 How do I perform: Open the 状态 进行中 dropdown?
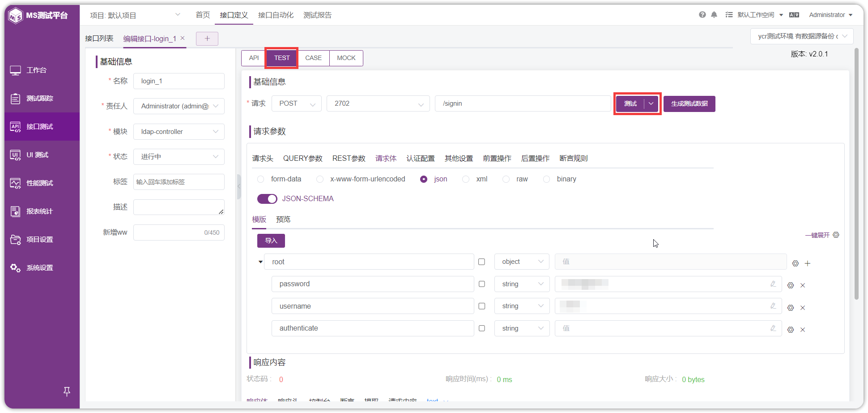coord(179,157)
